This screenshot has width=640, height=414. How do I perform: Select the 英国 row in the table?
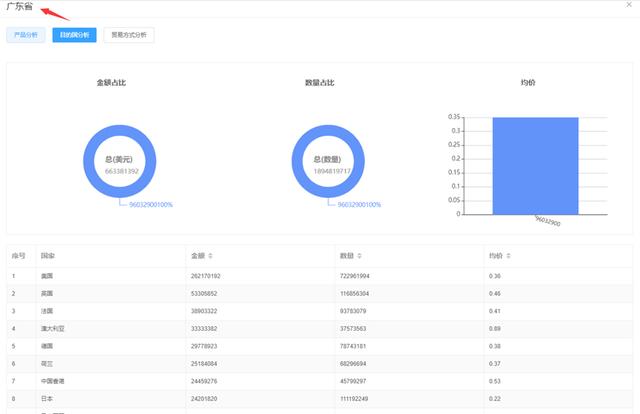47,293
